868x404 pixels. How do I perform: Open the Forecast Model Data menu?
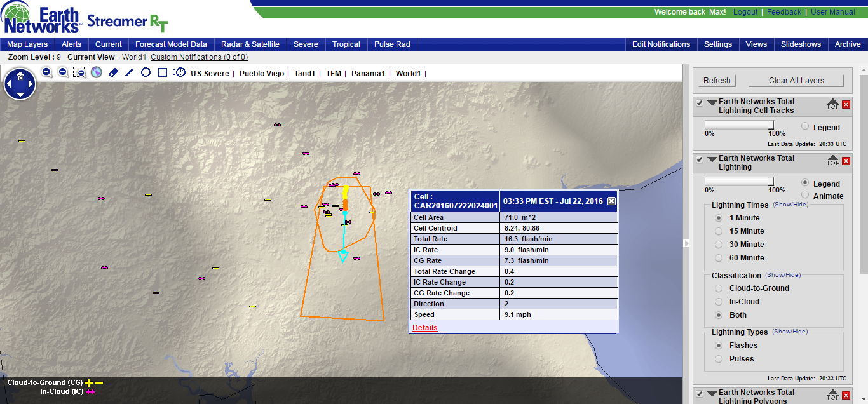click(171, 44)
